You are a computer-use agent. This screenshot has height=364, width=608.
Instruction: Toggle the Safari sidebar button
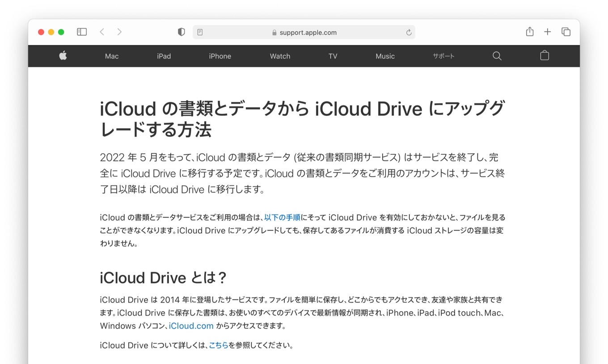coord(82,32)
